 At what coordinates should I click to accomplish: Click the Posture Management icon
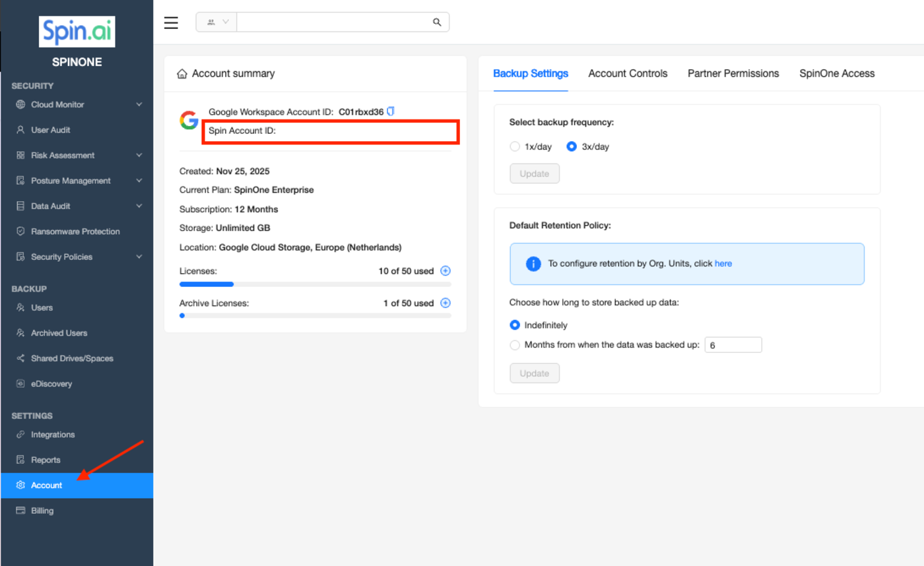pyautogui.click(x=20, y=181)
